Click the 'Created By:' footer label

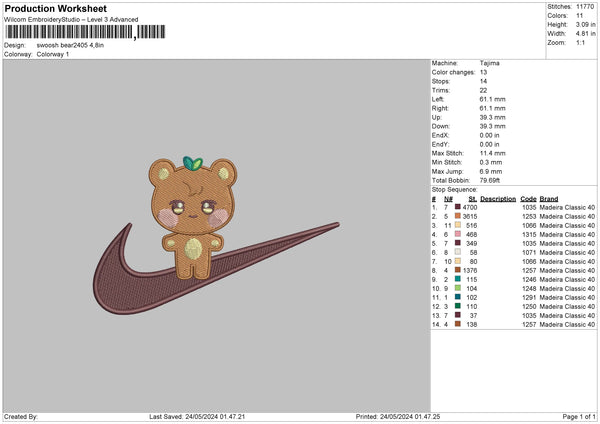(x=21, y=416)
